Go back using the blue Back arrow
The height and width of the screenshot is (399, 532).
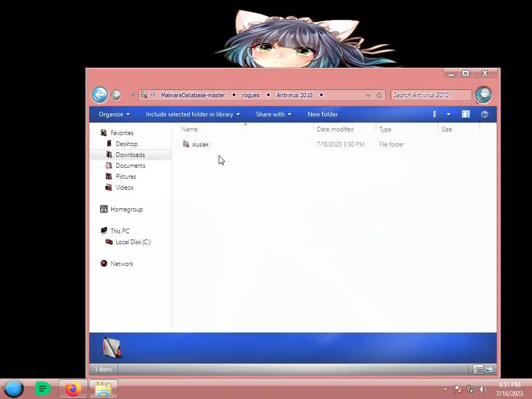[100, 95]
